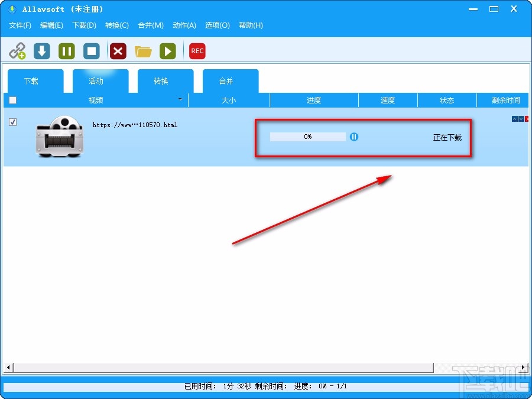Uncheck the checkbox of the 110570.html task
Image resolution: width=532 pixels, height=399 pixels.
[12, 122]
